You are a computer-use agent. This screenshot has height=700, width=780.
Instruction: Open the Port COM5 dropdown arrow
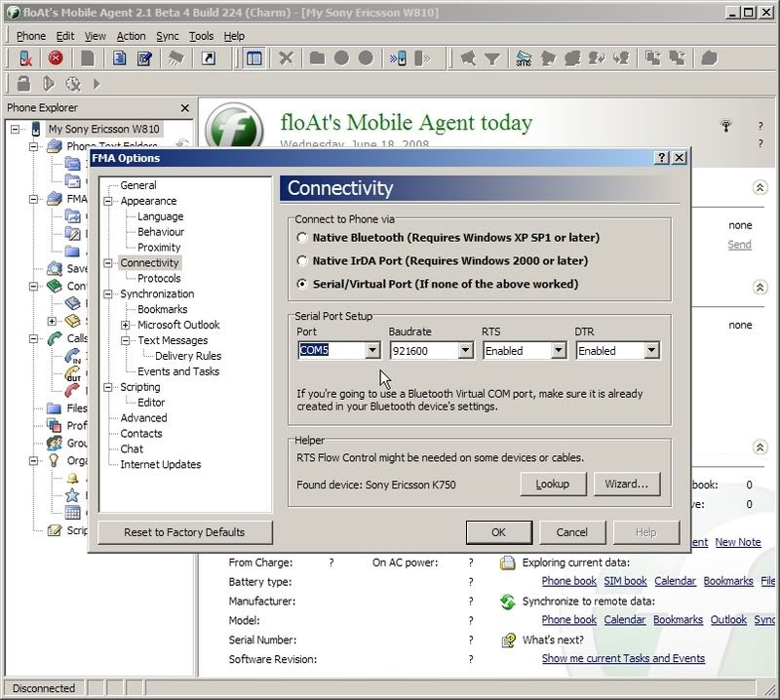pos(372,350)
